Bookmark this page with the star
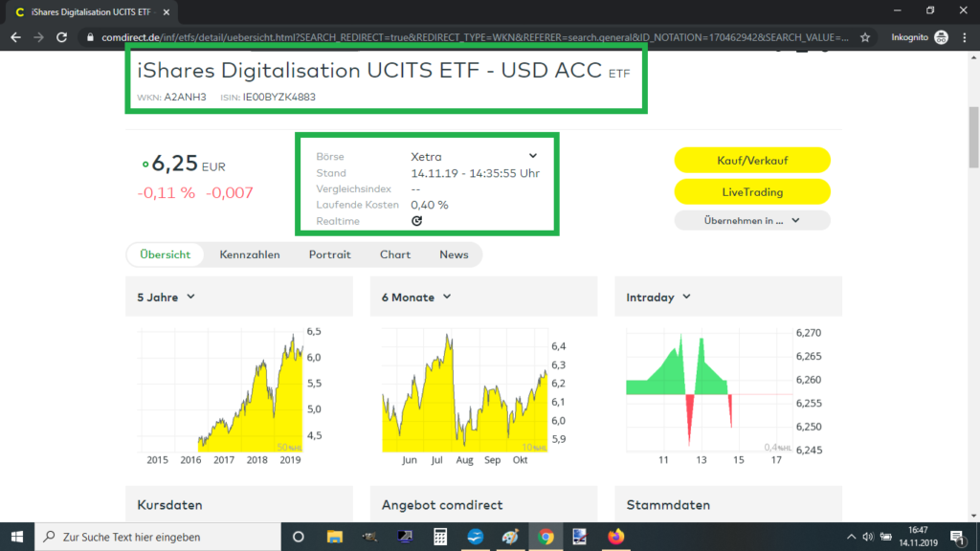Viewport: 980px width, 551px height. pyautogui.click(x=865, y=37)
